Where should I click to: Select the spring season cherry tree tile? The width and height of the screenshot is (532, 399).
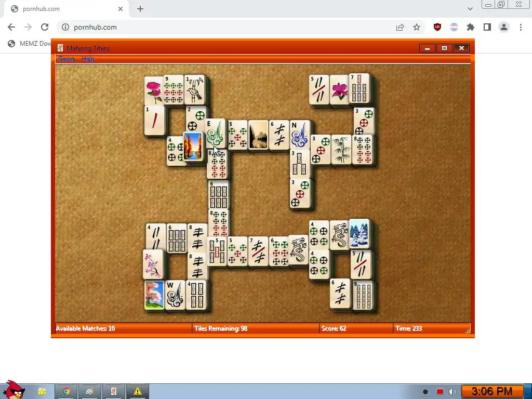point(154,295)
